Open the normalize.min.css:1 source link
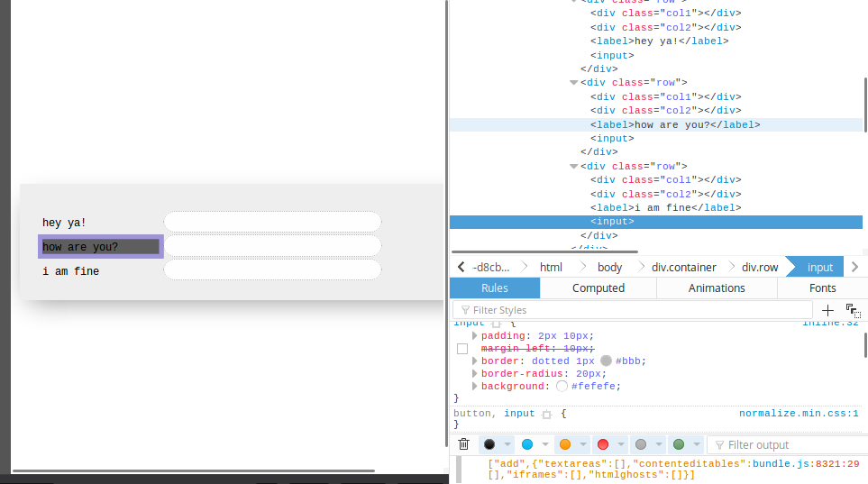The image size is (868, 484). click(799, 414)
